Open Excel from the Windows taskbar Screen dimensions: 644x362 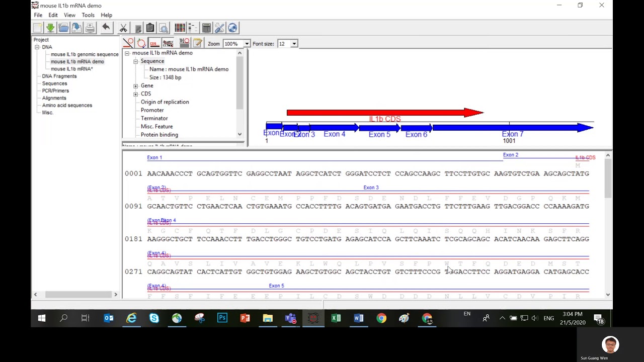(x=336, y=318)
